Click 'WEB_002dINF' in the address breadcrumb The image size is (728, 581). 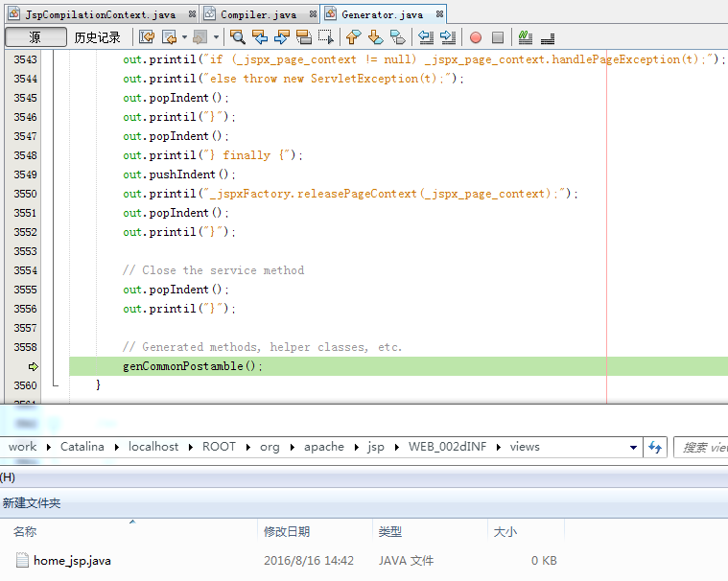coord(447,447)
